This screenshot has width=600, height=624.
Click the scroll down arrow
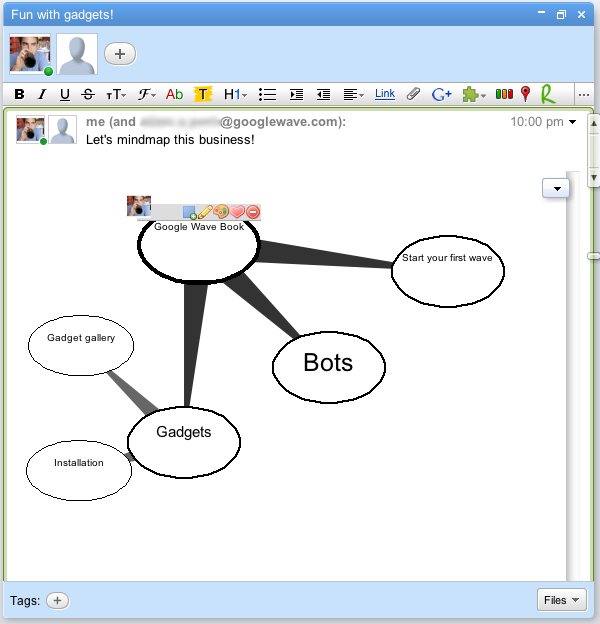click(x=594, y=177)
